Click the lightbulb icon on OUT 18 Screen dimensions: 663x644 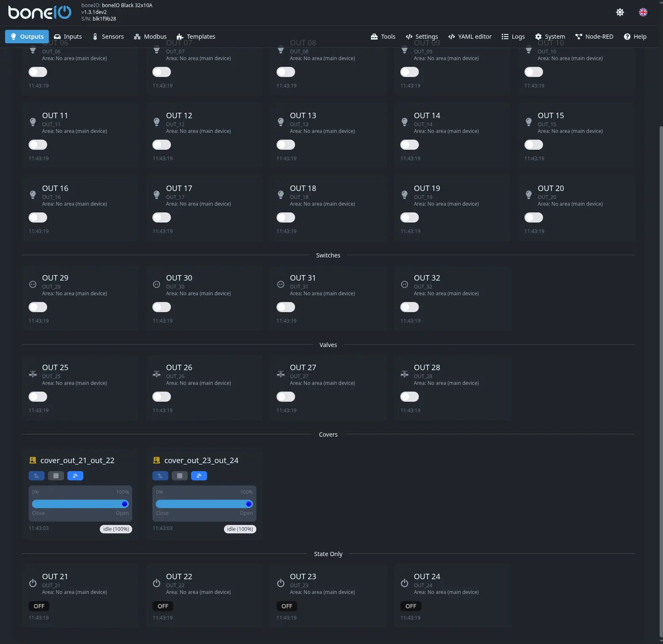click(281, 195)
